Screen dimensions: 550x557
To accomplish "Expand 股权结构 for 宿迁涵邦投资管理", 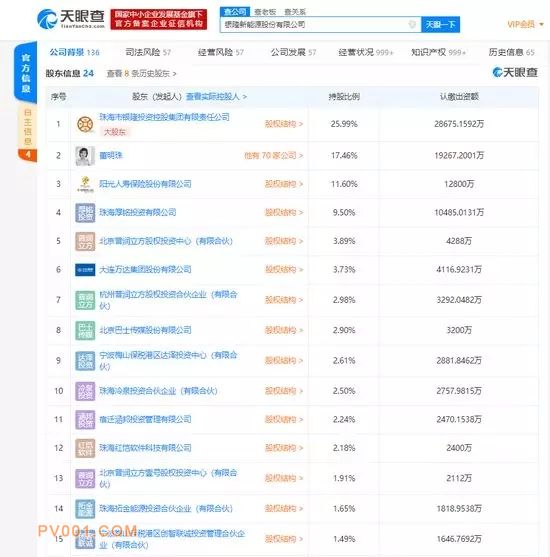I will pos(284,420).
